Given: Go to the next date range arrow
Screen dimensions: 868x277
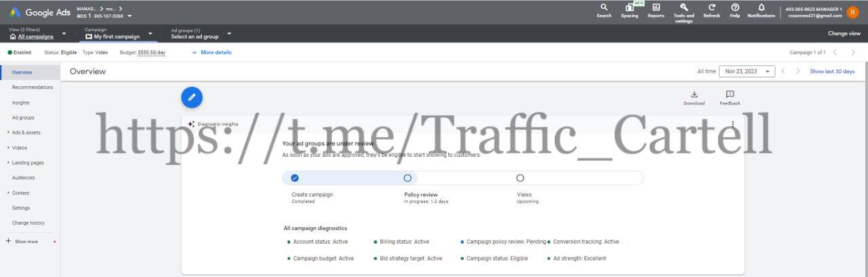Looking at the screenshot, I should tap(798, 71).
